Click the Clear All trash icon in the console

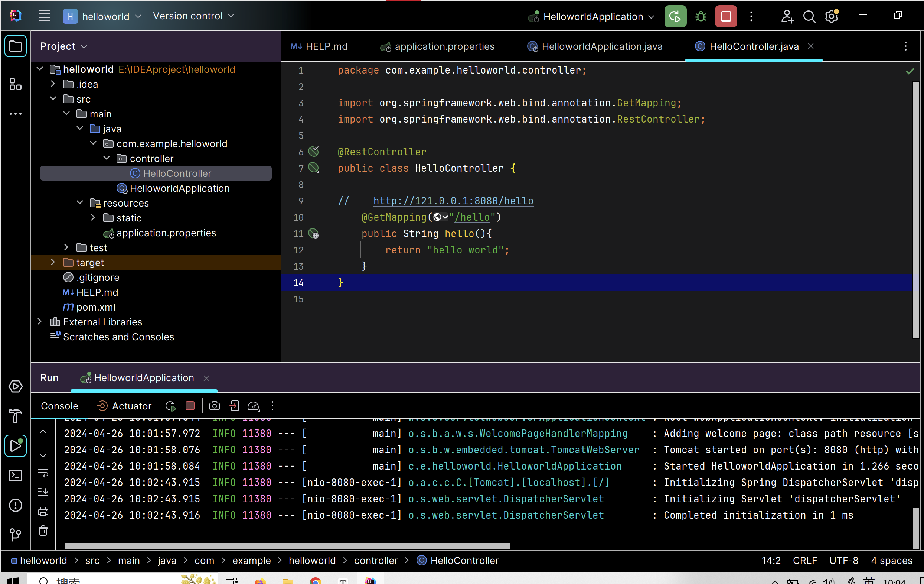point(43,531)
